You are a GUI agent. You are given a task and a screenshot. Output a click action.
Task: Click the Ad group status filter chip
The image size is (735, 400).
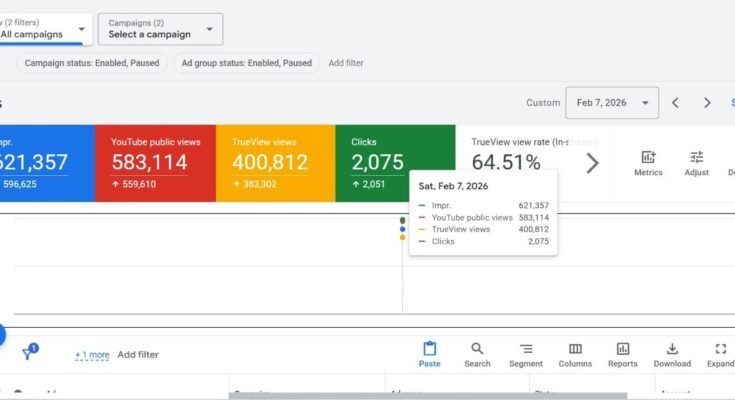point(246,63)
